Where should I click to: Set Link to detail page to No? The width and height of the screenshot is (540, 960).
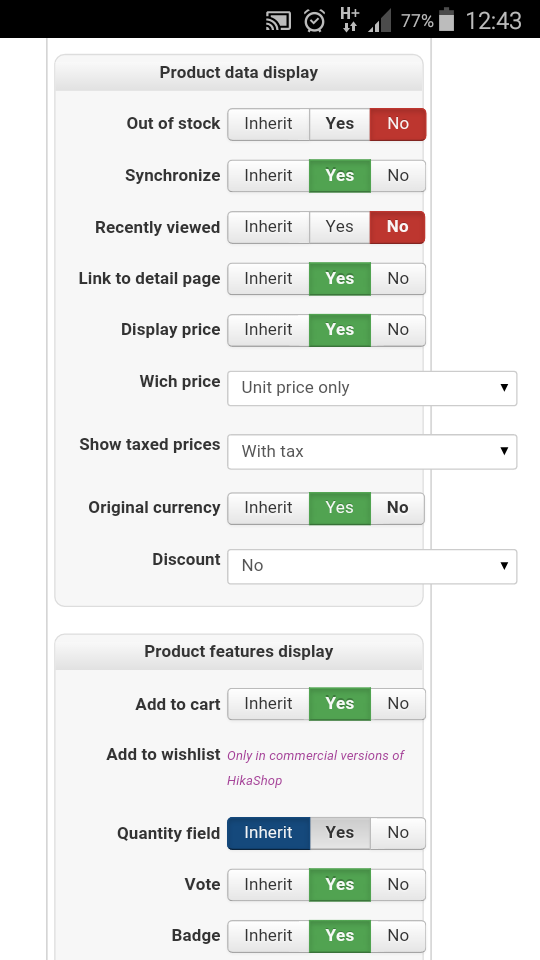coord(397,279)
